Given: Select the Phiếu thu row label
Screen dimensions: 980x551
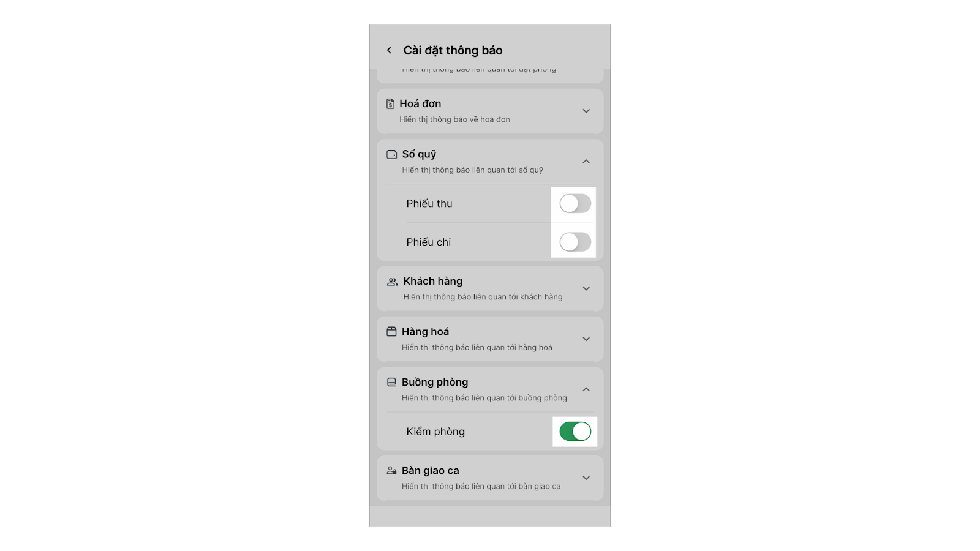Looking at the screenshot, I should (x=429, y=204).
